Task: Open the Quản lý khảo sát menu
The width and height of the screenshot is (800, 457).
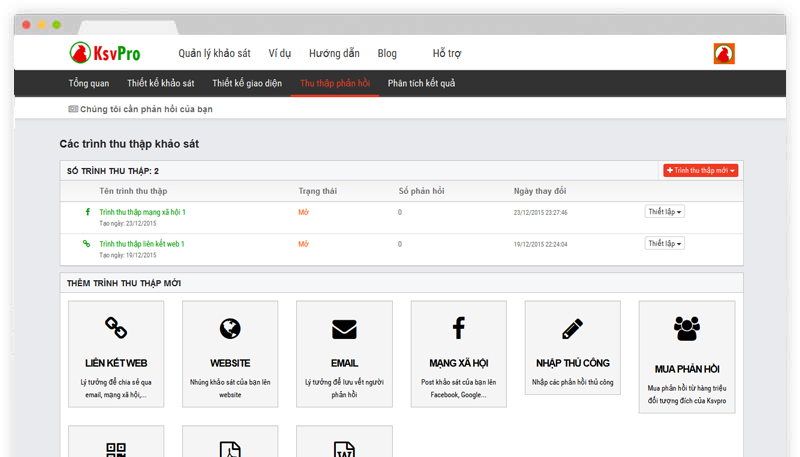Action: pos(214,54)
